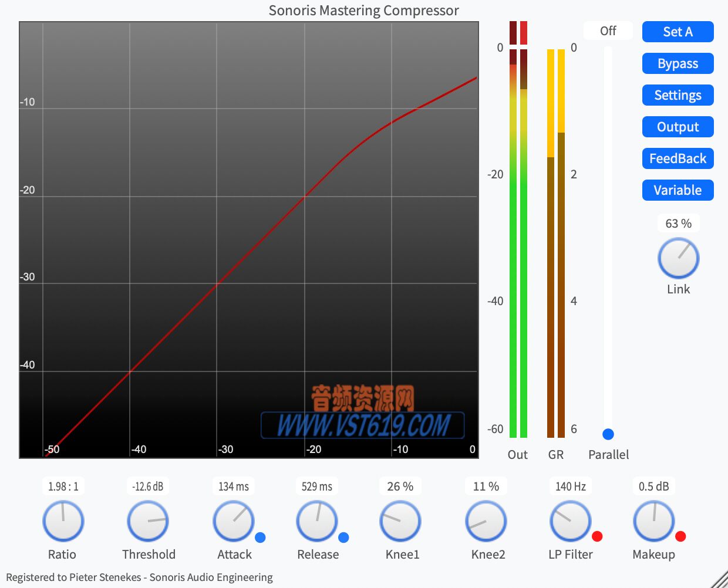Enable the red dot beside the Makeup knob
This screenshot has width=728, height=588.
pyautogui.click(x=681, y=536)
